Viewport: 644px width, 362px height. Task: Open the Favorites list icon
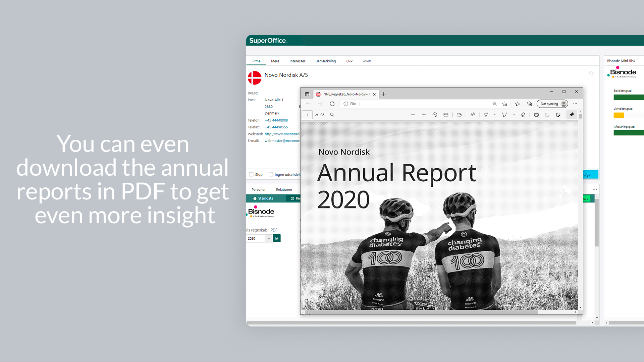[x=518, y=104]
